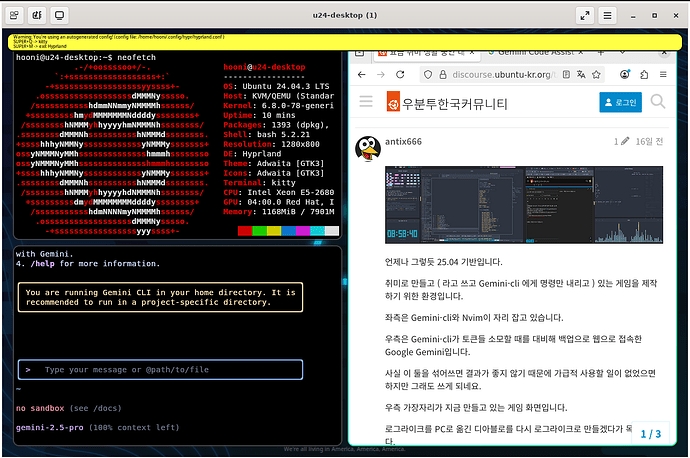Reload the current browser page
The width and height of the screenshot is (690, 458).
[x=400, y=75]
